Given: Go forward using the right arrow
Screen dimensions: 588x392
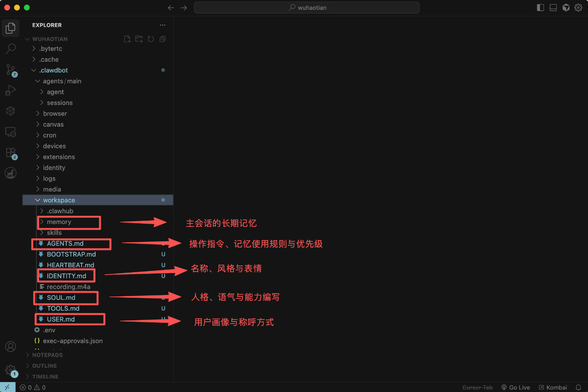Looking at the screenshot, I should pyautogui.click(x=184, y=8).
